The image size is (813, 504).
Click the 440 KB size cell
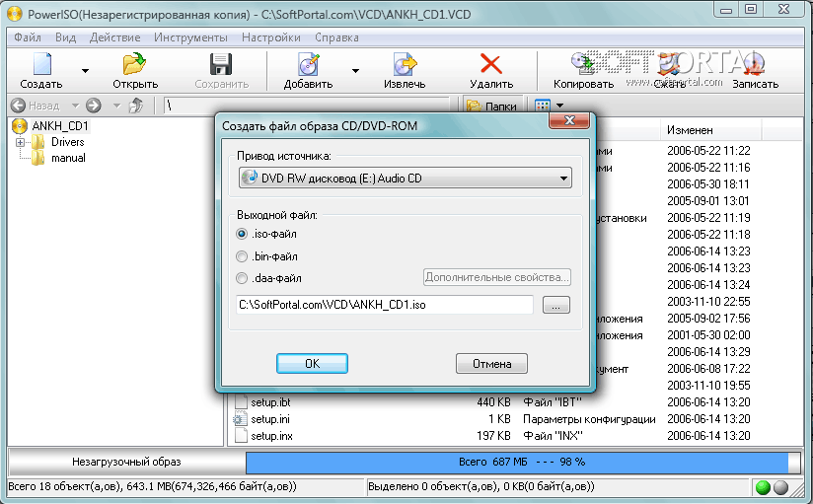493,402
